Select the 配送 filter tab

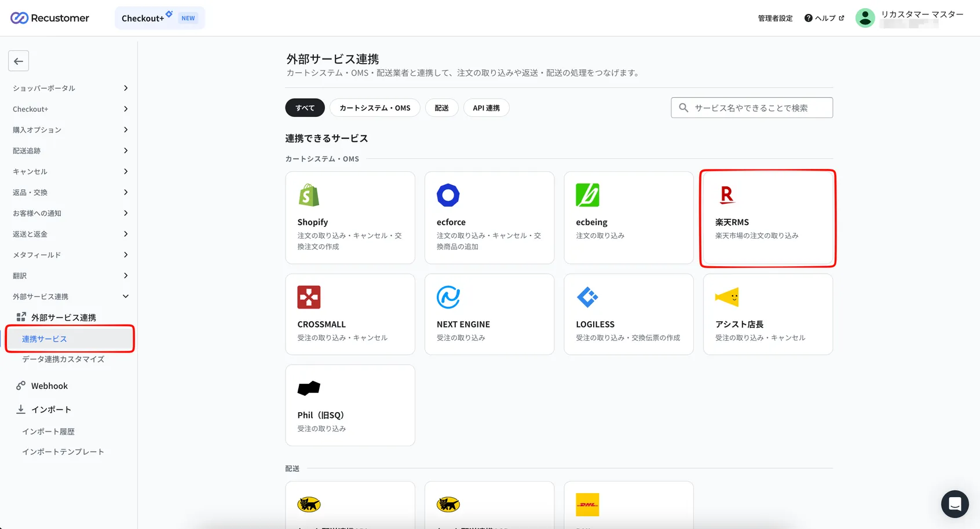point(442,108)
